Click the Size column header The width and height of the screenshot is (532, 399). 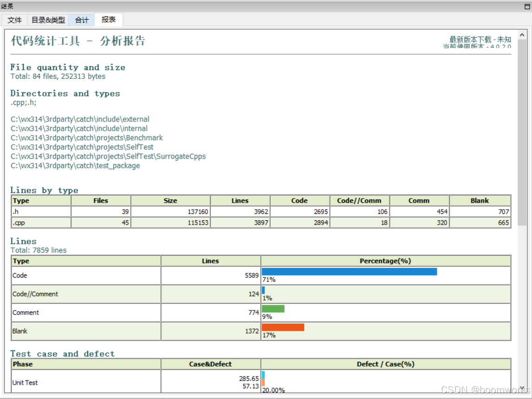click(x=170, y=201)
